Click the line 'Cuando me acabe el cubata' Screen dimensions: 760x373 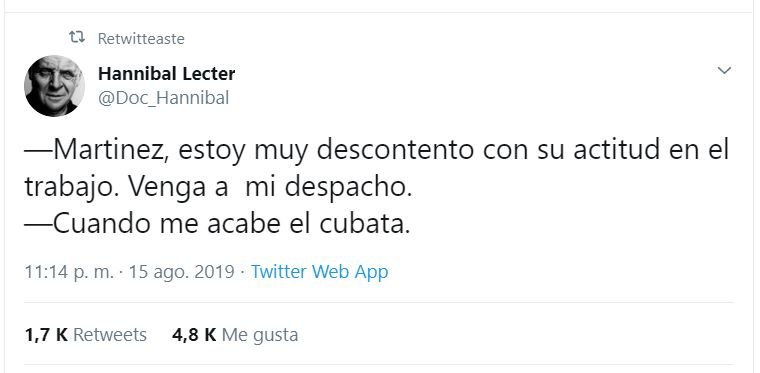[217, 224]
